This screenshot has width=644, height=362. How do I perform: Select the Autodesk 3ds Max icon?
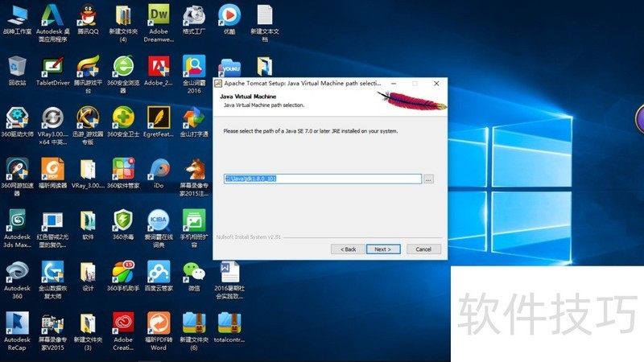17,220
